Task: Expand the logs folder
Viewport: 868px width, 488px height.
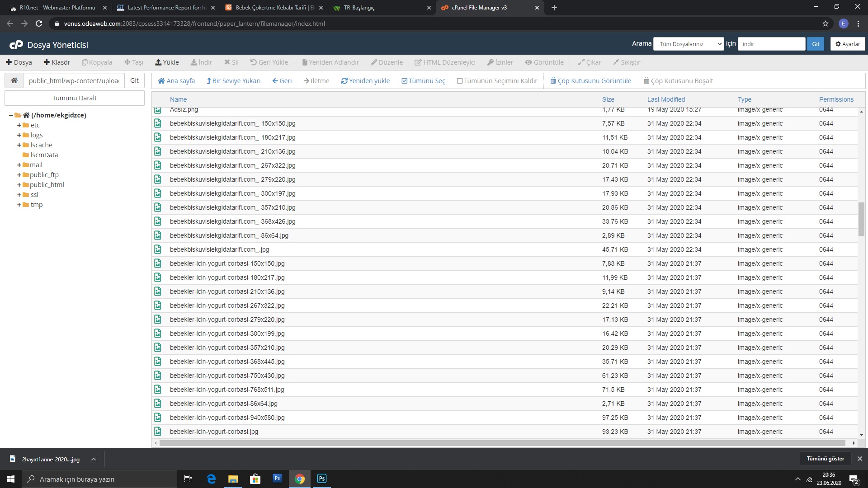Action: (x=19, y=135)
